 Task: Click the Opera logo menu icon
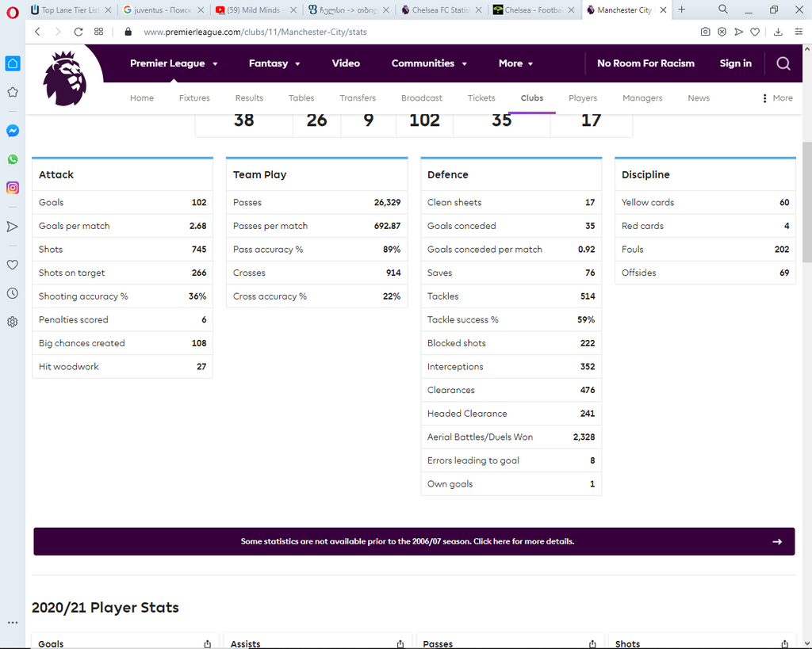tap(12, 13)
